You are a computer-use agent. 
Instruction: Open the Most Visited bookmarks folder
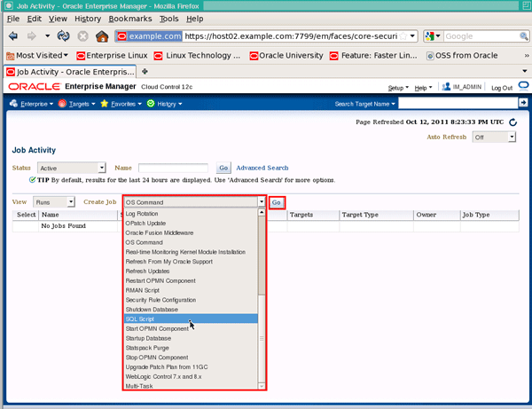coord(37,55)
